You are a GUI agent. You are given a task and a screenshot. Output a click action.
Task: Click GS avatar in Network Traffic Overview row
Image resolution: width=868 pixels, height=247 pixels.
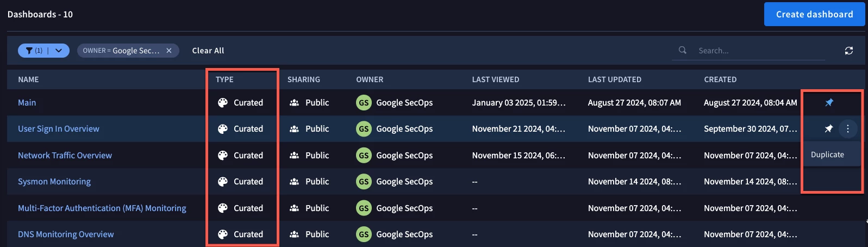click(364, 155)
